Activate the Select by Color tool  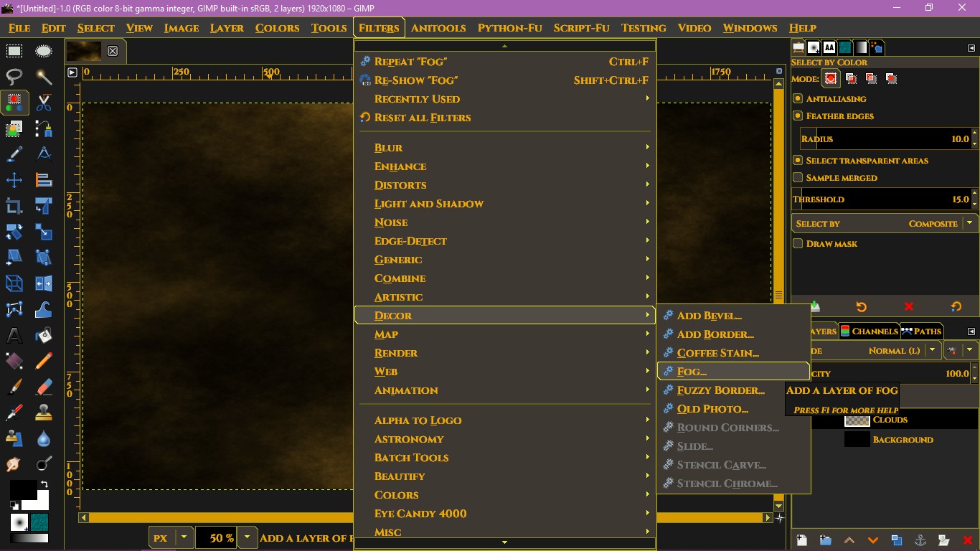[x=14, y=103]
